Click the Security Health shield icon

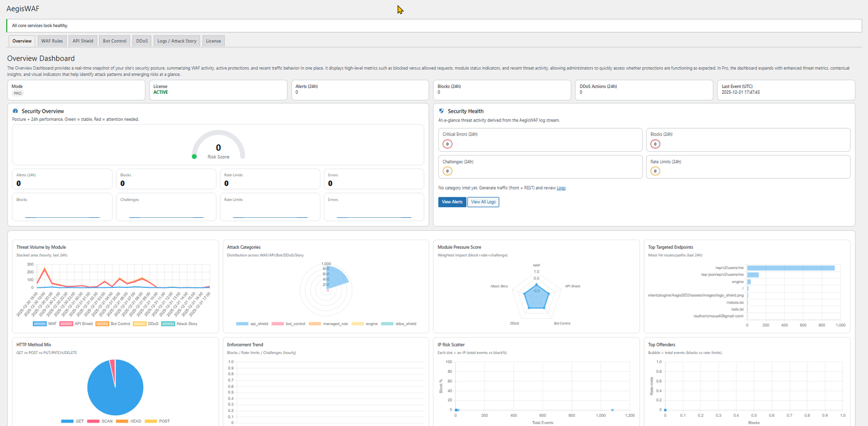point(441,111)
